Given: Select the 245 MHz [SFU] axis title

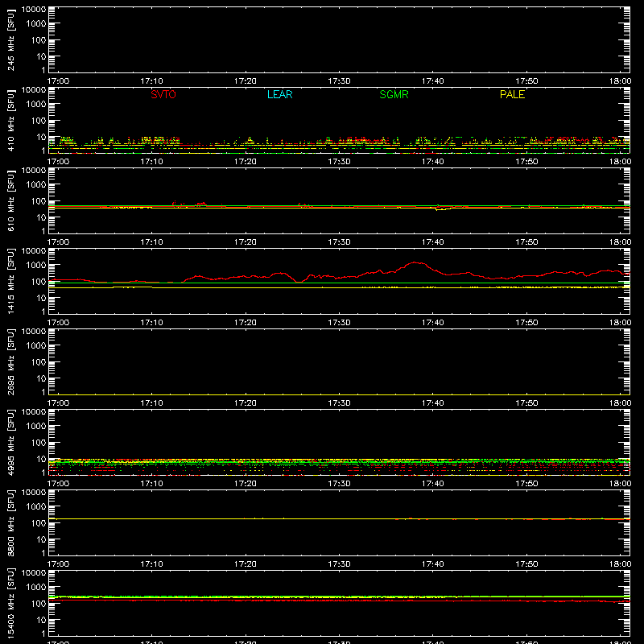Looking at the screenshot, I should tap(10, 39).
